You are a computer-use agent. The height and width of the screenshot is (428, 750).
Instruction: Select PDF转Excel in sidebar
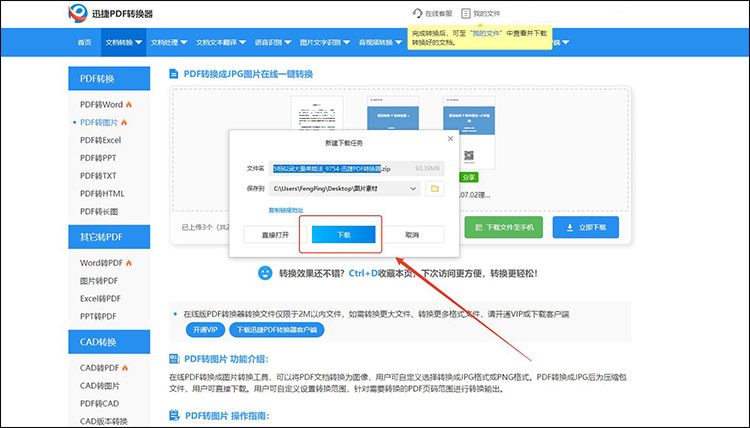(100, 140)
